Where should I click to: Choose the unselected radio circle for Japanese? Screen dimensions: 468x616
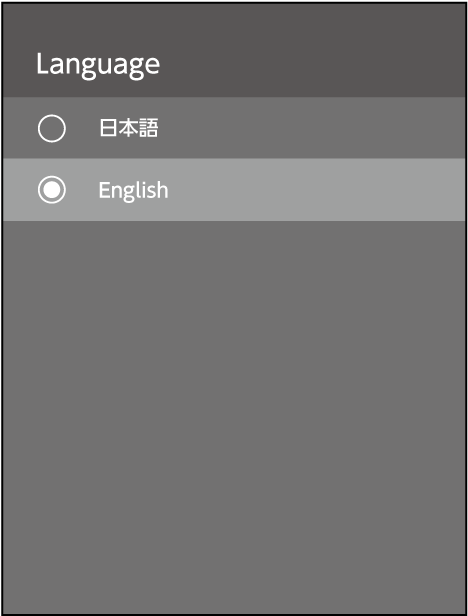coord(51,128)
